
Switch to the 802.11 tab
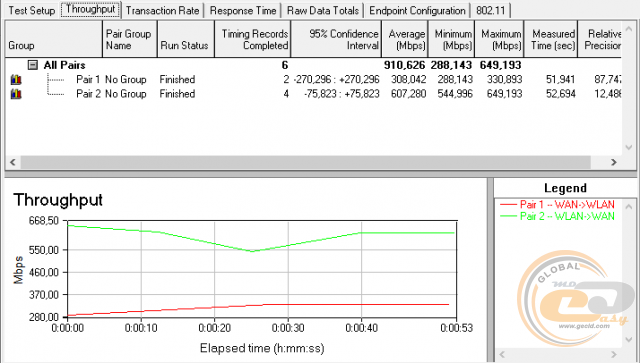(x=491, y=10)
